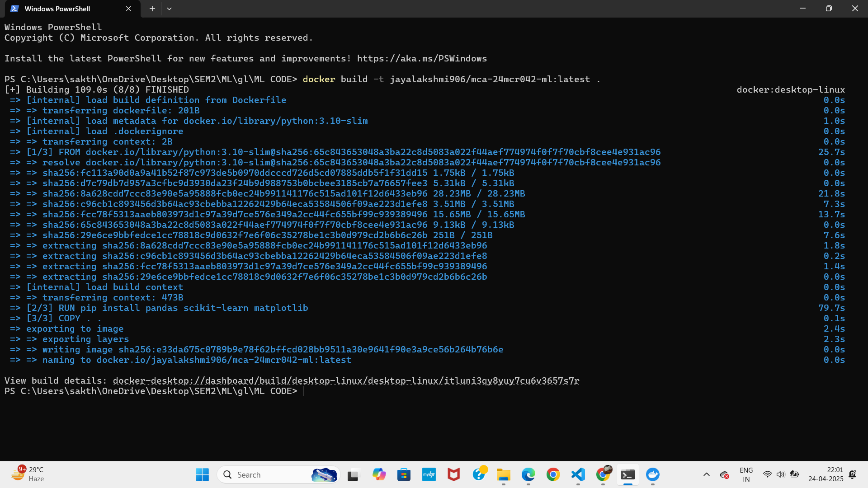The width and height of the screenshot is (868, 488).
Task: Click the OneDrive sync error tray icon
Action: point(724,475)
